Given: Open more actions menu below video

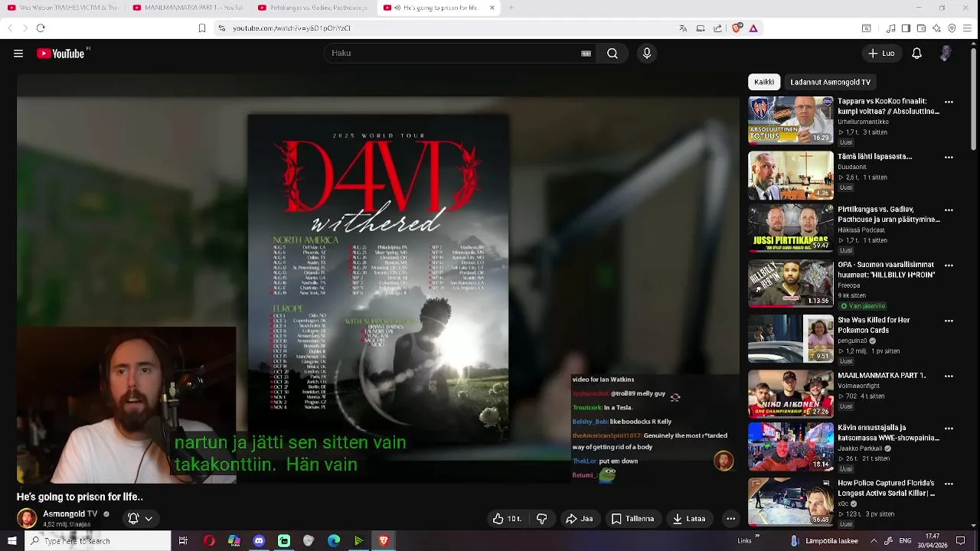Looking at the screenshot, I should pos(730,519).
